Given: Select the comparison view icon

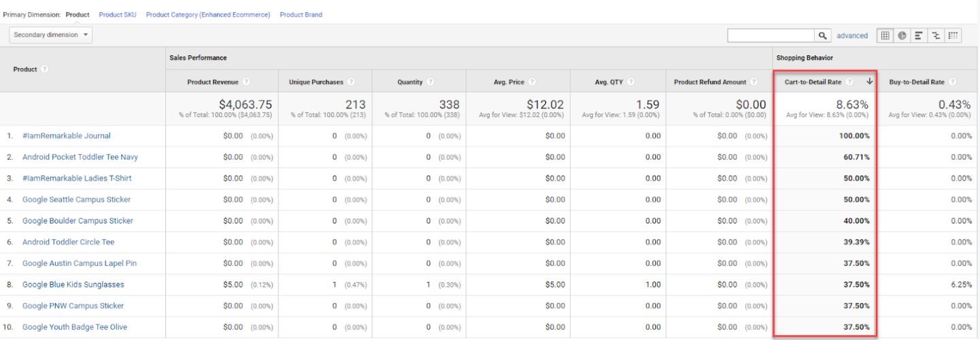Looking at the screenshot, I should pos(936,35).
